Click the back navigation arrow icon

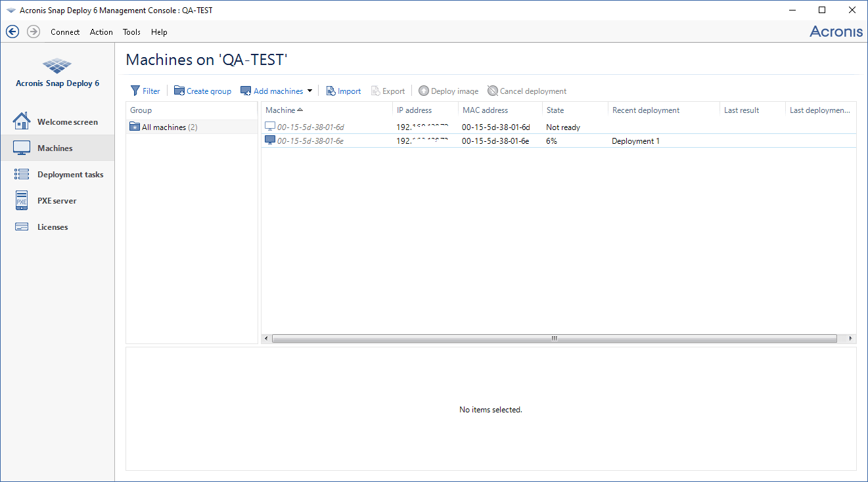tap(12, 32)
